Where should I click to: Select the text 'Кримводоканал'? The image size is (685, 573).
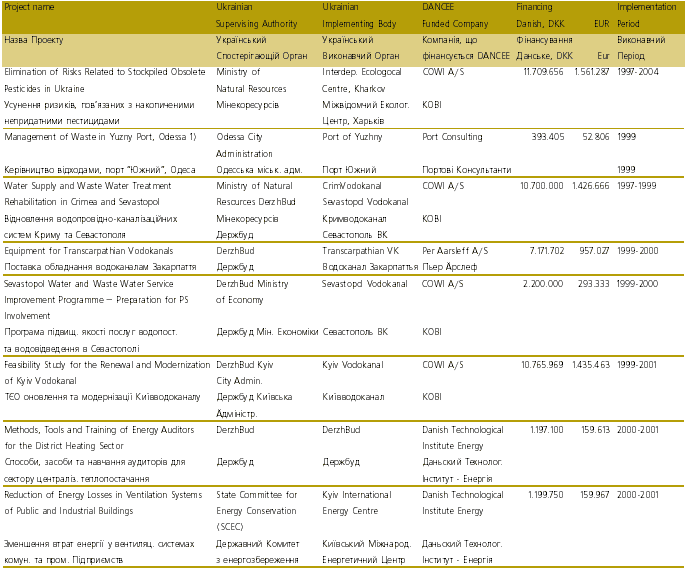tap(354, 218)
